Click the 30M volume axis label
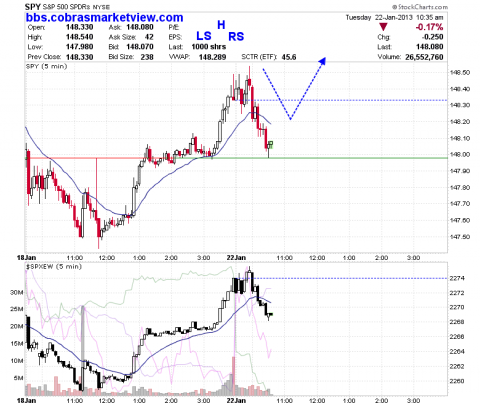Image resolution: width=480 pixels, height=406 pixels. pos(17,293)
